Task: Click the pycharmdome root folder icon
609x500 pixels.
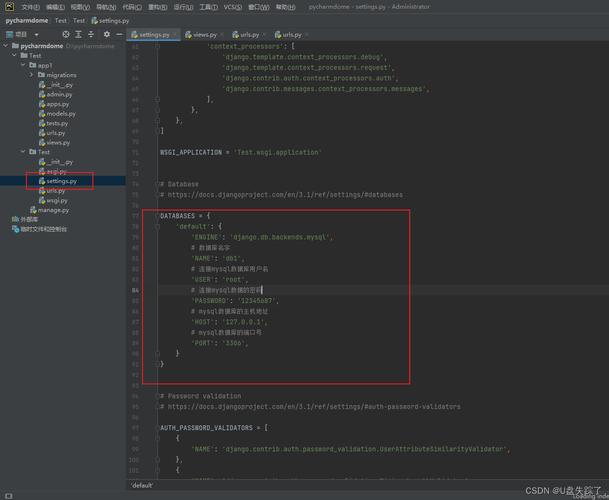Action: [16, 46]
